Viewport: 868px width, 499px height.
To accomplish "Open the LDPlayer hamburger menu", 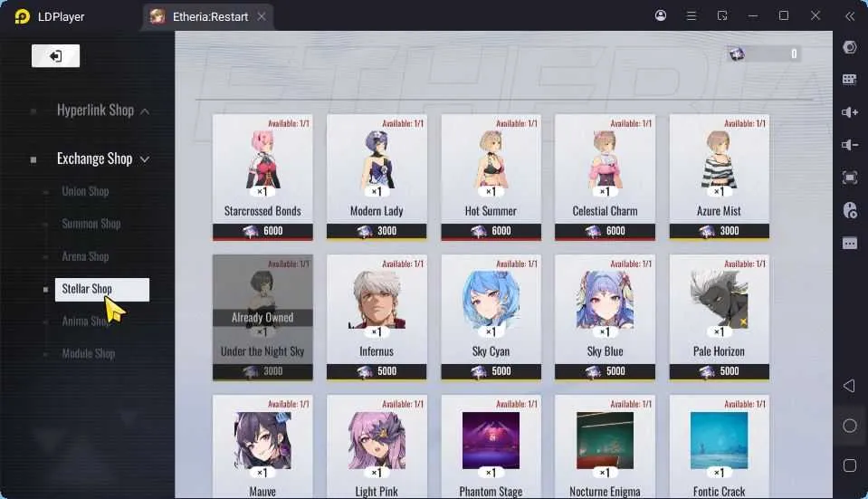I will 692,15.
